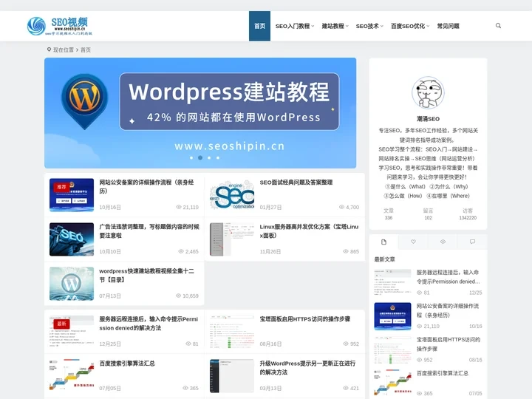Open main-list article 服务器远程连接后 Permission denied
This screenshot has height=399, width=532.
click(149, 324)
